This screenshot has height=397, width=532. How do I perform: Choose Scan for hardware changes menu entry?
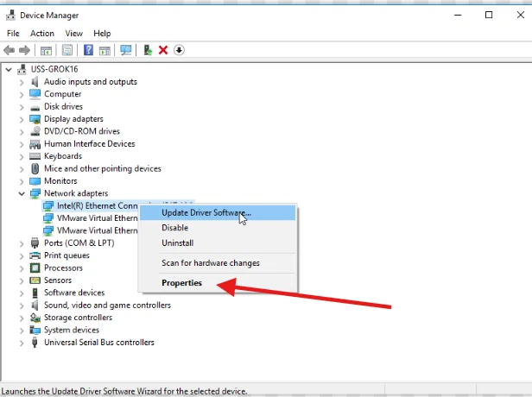point(218,262)
